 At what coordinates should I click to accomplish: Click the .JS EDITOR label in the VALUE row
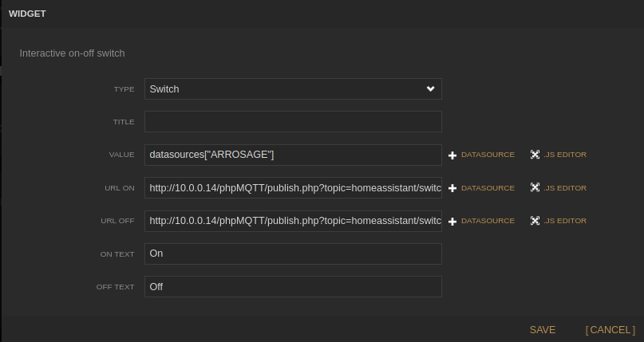click(x=565, y=155)
